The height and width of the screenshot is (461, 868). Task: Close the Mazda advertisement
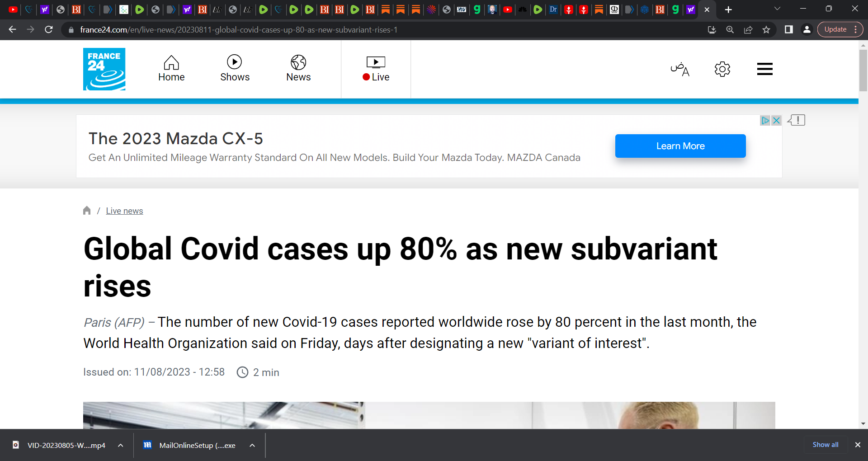click(776, 121)
